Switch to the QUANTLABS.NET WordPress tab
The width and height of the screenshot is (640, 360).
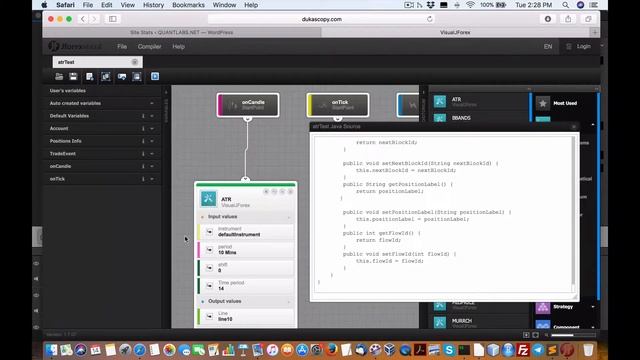point(182,32)
